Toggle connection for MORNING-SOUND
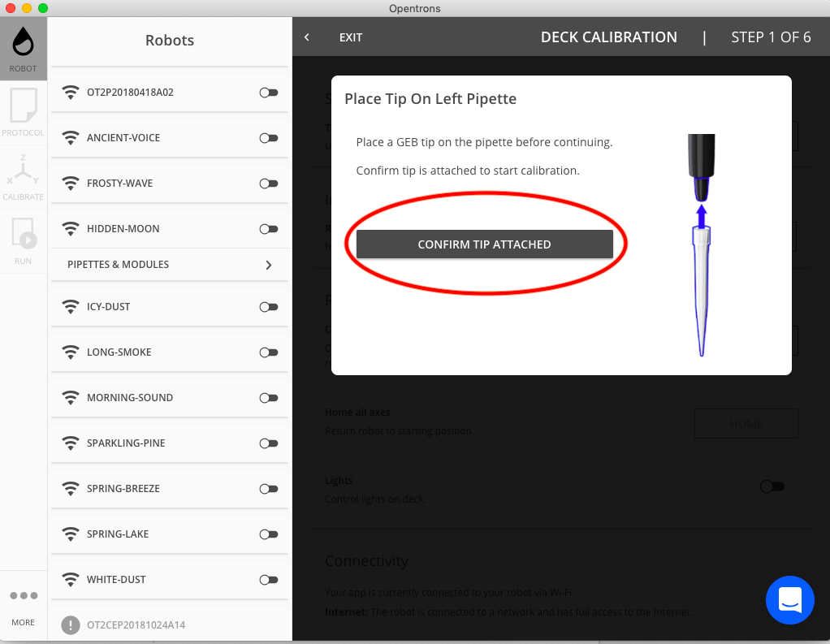 (268, 398)
